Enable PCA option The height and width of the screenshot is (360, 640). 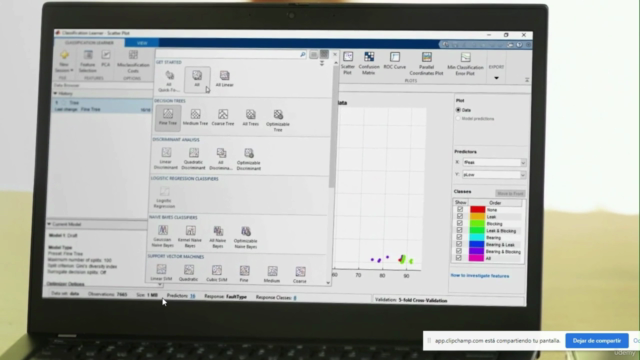[106, 58]
